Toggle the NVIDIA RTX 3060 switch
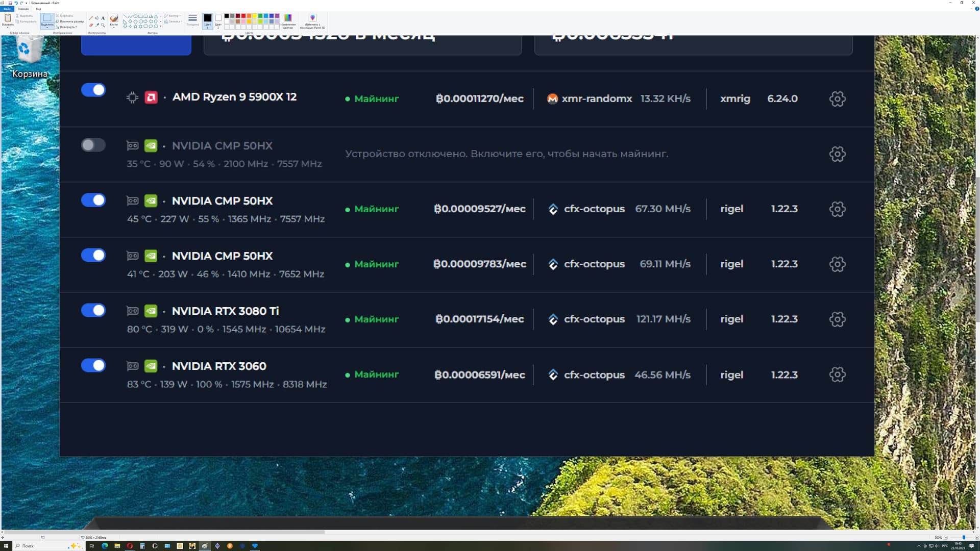 (93, 365)
